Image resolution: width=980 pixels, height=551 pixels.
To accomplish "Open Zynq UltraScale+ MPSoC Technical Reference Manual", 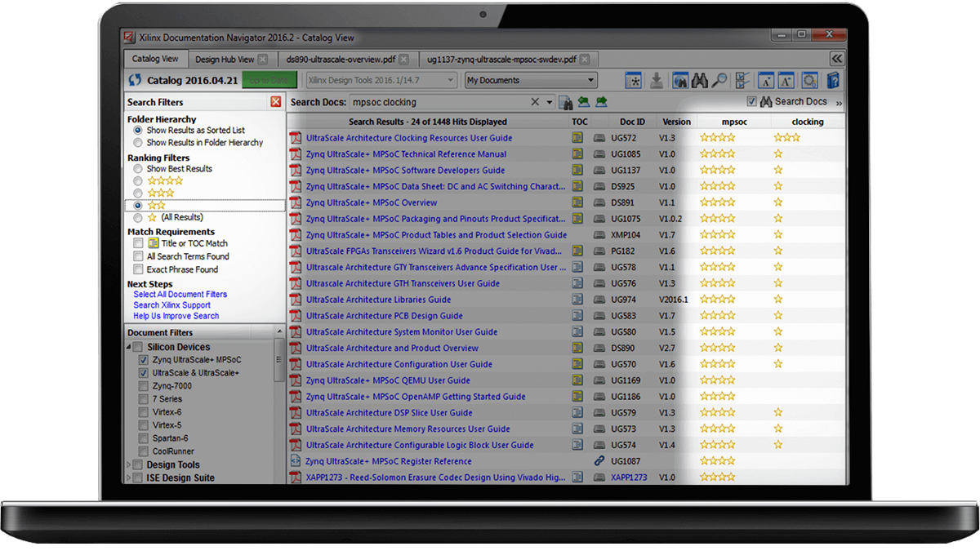I will click(x=406, y=154).
